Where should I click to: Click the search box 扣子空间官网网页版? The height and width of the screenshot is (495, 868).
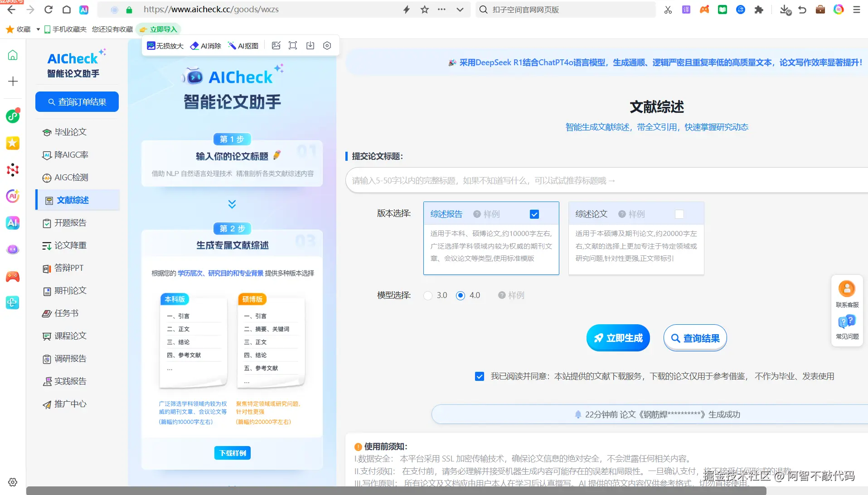coord(566,10)
